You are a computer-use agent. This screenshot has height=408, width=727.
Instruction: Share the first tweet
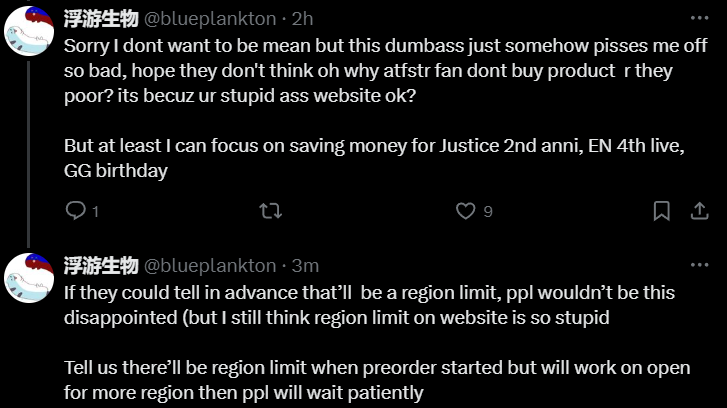click(700, 211)
